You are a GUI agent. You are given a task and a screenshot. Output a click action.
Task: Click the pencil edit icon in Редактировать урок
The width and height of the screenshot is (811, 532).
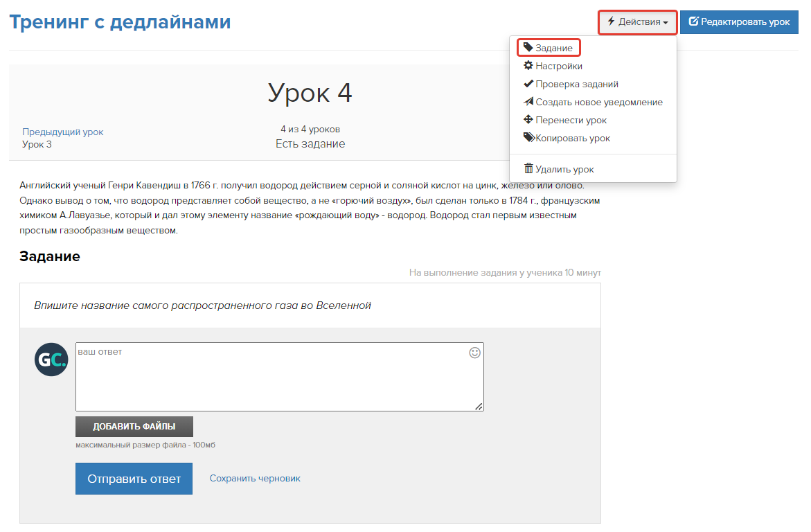[693, 21]
